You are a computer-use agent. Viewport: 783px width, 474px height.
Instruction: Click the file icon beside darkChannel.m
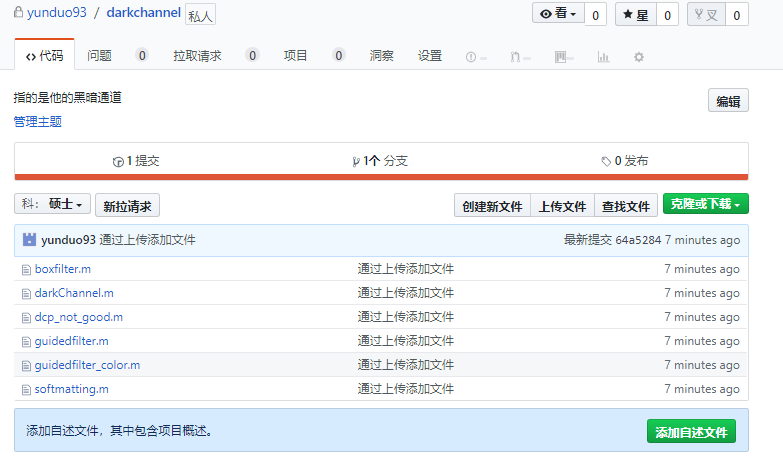coord(26,294)
